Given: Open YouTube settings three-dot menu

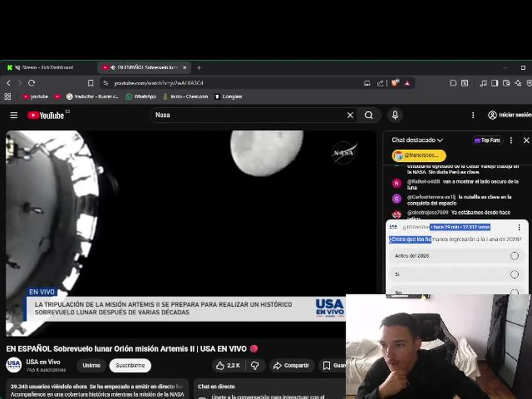Looking at the screenshot, I should tap(473, 115).
